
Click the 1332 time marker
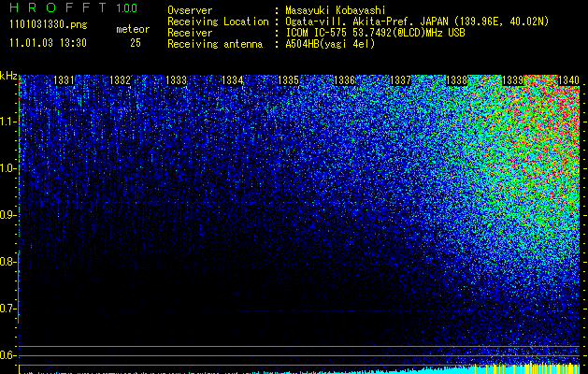click(x=120, y=80)
